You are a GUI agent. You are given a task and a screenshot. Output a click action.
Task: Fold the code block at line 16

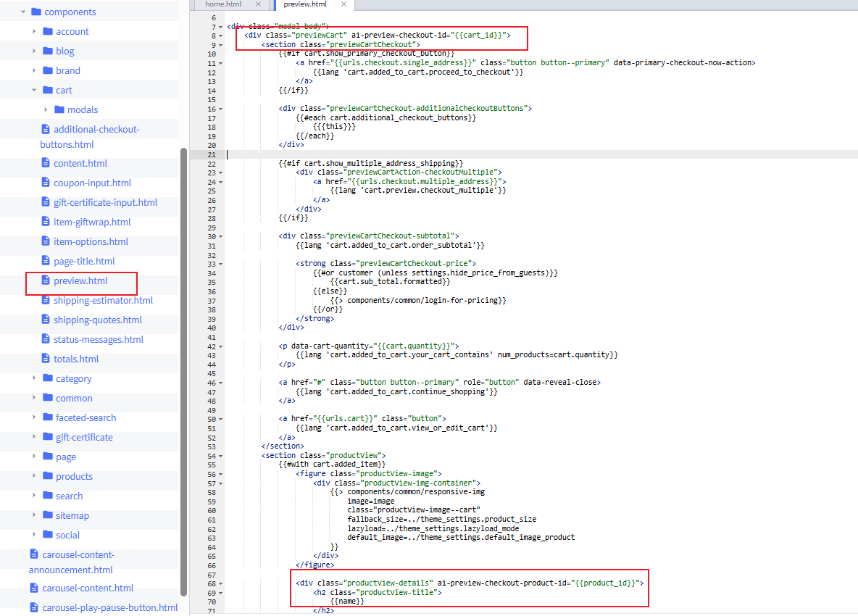tap(221, 109)
